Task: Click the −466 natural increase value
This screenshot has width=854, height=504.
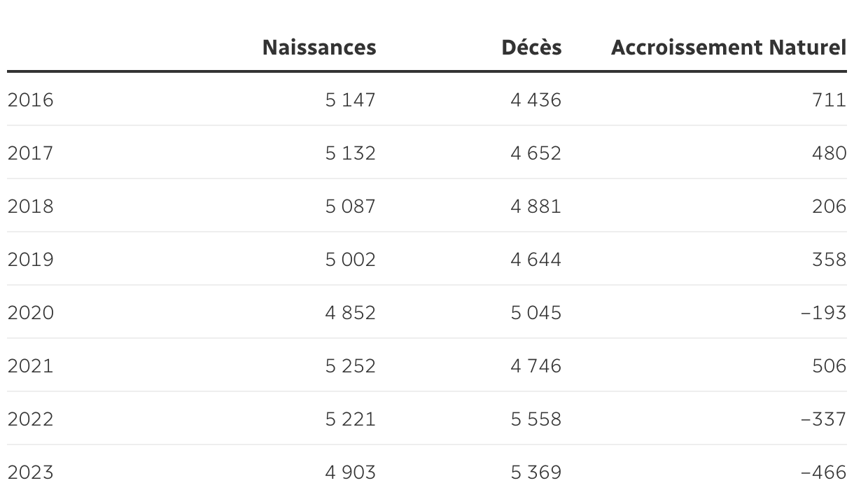Action: pos(823,472)
